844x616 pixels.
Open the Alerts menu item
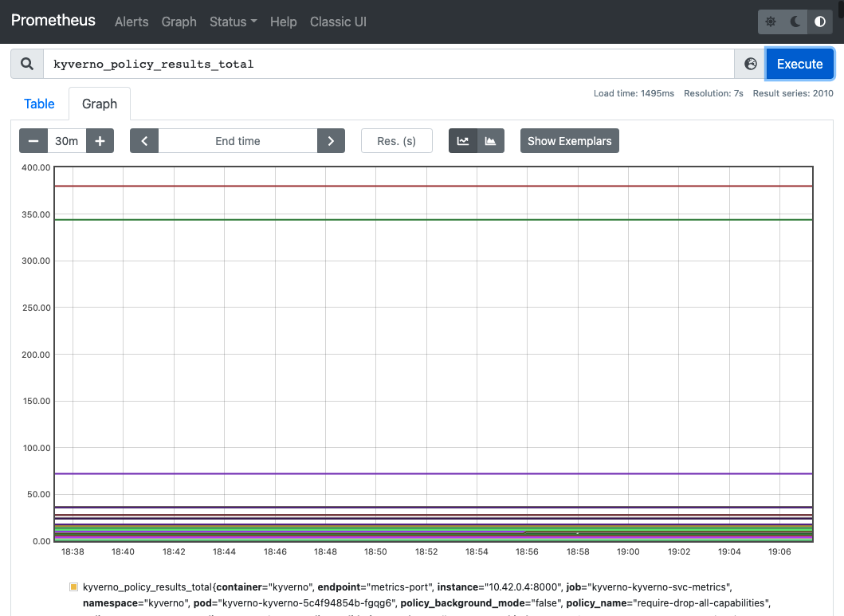[132, 22]
